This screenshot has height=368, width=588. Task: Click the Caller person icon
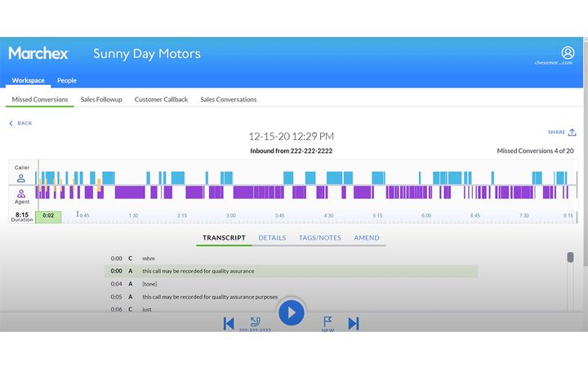pos(21,178)
